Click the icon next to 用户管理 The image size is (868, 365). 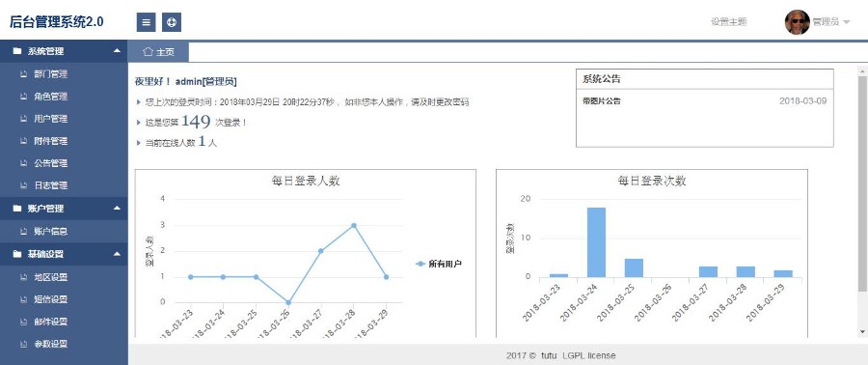23,119
